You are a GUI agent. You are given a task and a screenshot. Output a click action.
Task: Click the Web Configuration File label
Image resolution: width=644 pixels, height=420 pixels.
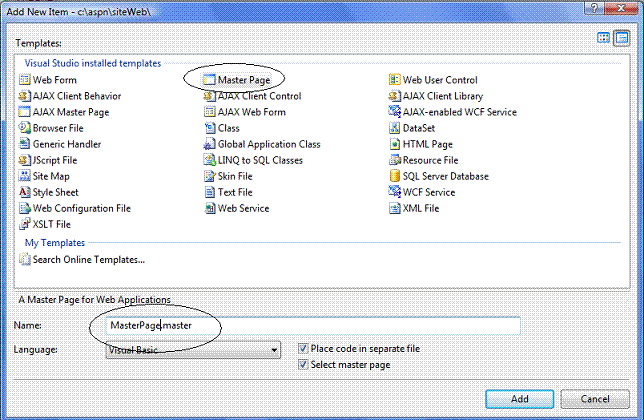tap(82, 208)
